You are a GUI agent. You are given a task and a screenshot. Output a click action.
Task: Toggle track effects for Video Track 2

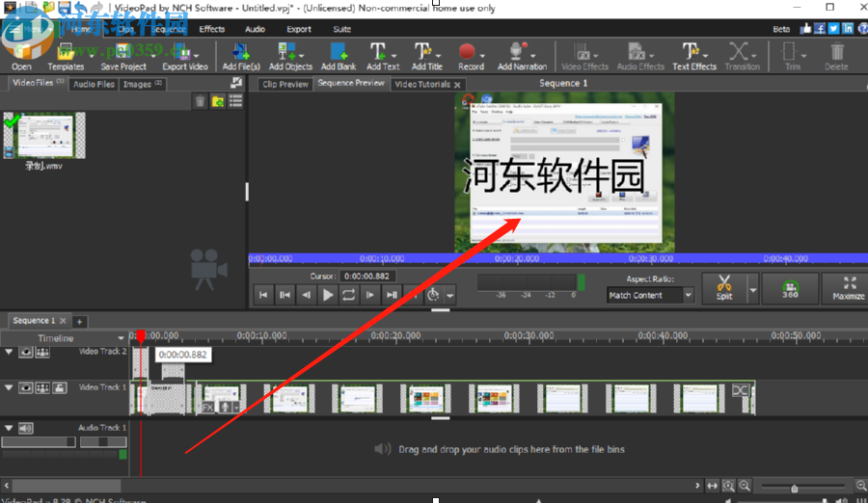pos(42,352)
